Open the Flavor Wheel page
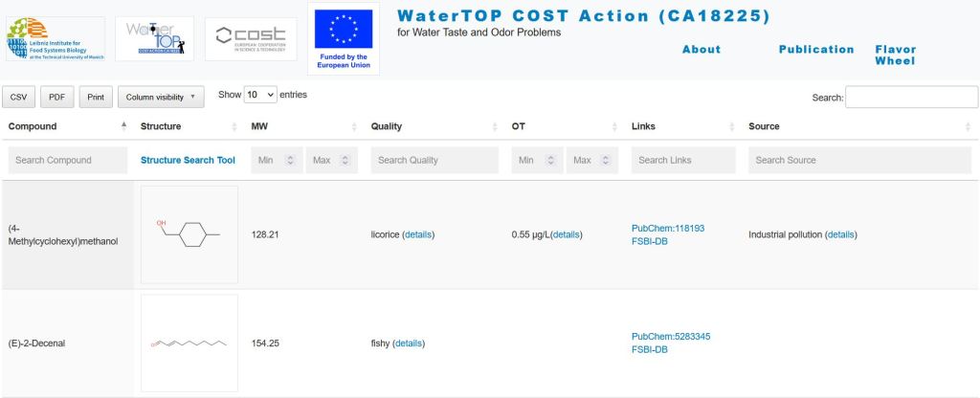This screenshot has width=980, height=398. [895, 55]
